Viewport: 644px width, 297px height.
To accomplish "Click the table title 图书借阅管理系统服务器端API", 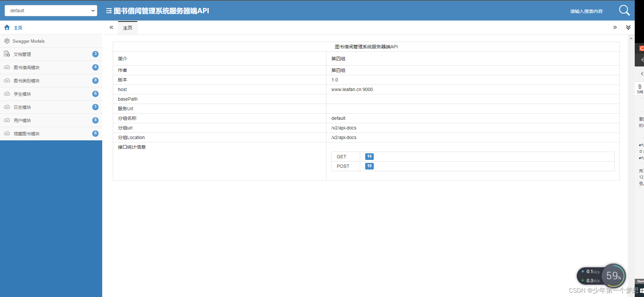I will coord(366,47).
